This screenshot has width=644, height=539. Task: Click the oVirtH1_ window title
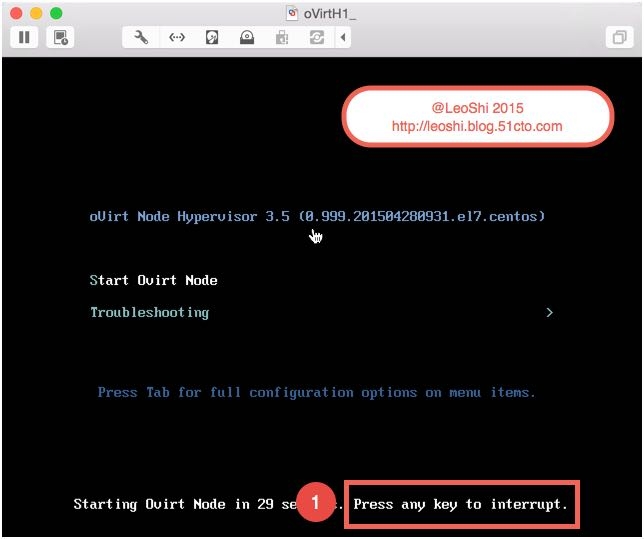(330, 14)
